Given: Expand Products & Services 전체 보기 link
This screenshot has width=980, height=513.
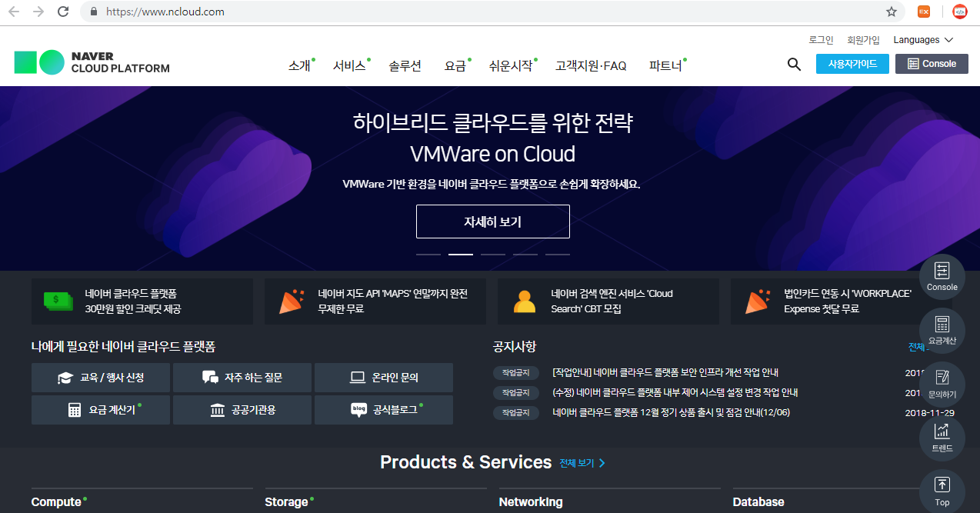Looking at the screenshot, I should pos(582,463).
